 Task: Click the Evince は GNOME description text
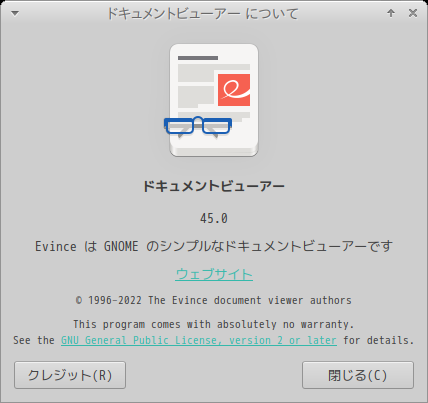(214, 246)
